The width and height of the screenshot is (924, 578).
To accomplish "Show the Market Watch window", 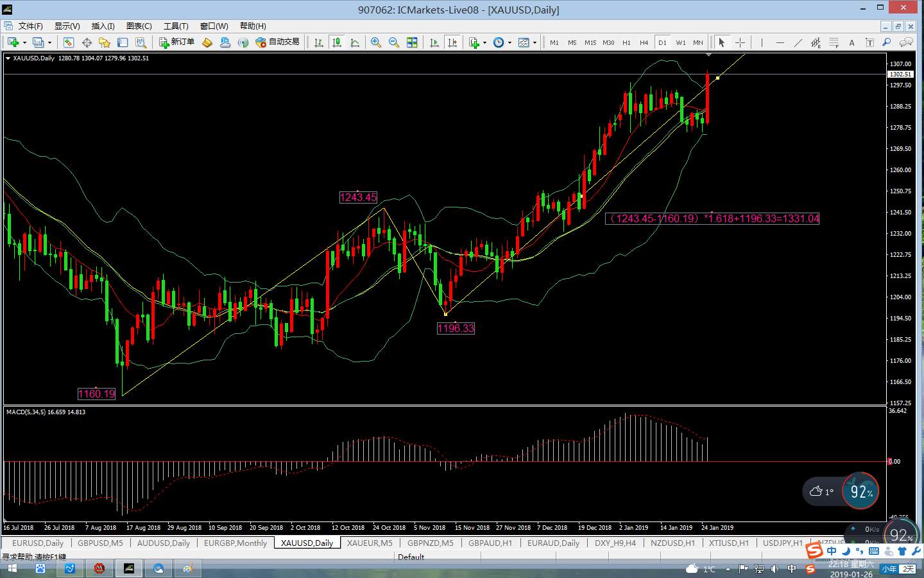I will tap(69, 42).
